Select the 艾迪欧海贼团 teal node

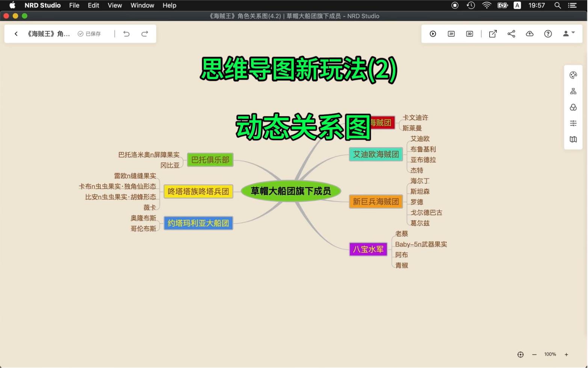376,154
